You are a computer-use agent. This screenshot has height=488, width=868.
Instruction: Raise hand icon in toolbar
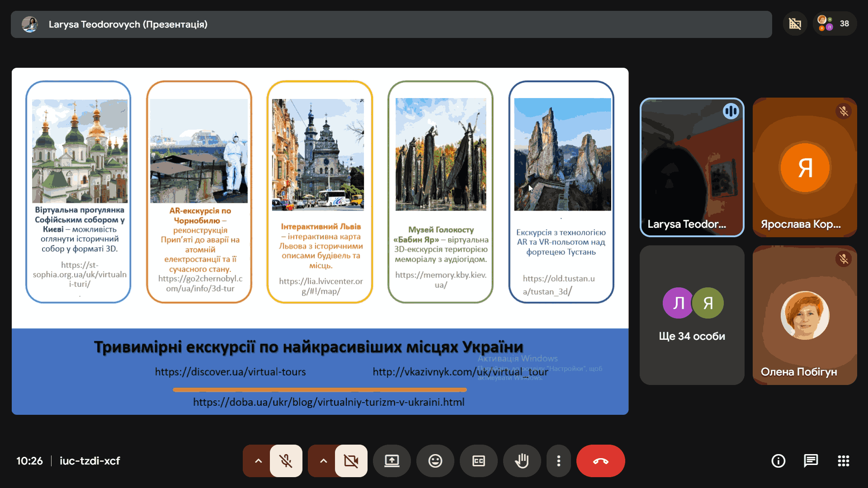[522, 461]
